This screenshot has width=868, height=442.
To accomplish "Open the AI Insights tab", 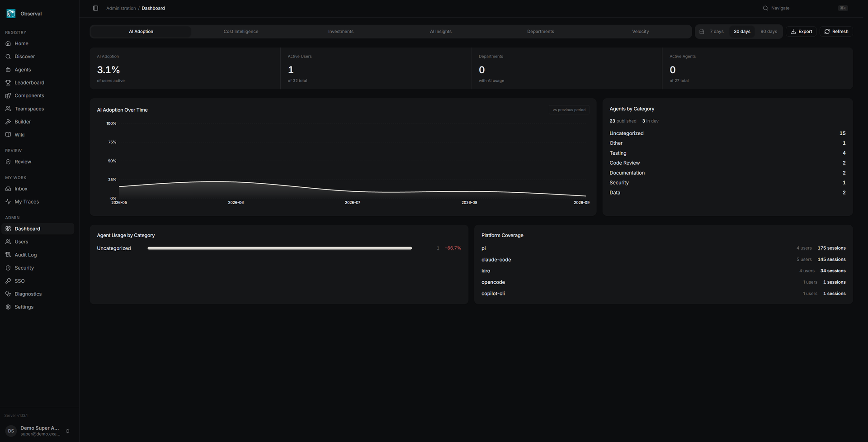I will [441, 32].
